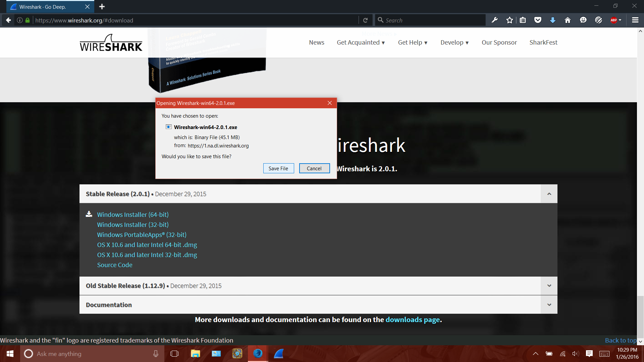Screen dimensions: 644x362
Task: Select the SharkFest menu item
Action: (x=543, y=42)
